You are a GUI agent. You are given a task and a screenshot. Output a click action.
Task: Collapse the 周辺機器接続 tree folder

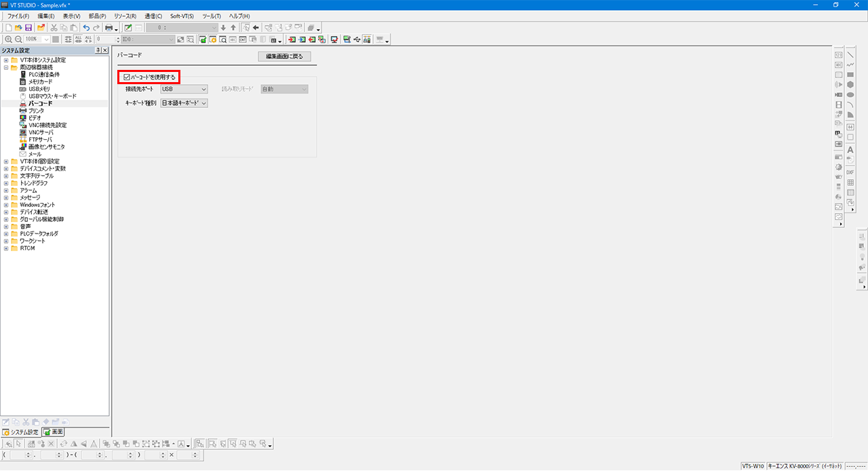(6, 67)
